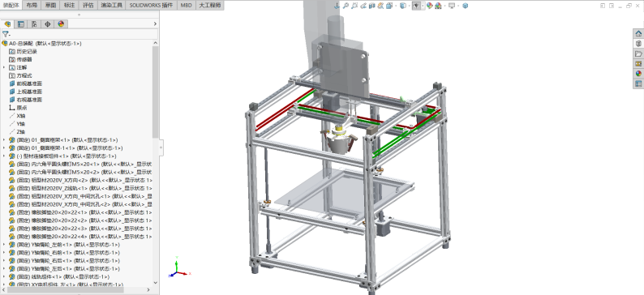
Task: Click the blue 3D cube view icon
Action: coord(466,6)
